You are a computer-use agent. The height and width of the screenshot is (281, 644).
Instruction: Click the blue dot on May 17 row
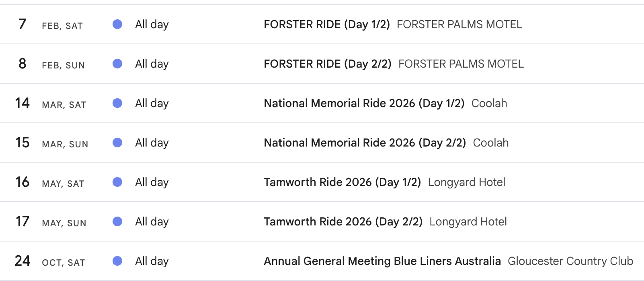tap(117, 222)
